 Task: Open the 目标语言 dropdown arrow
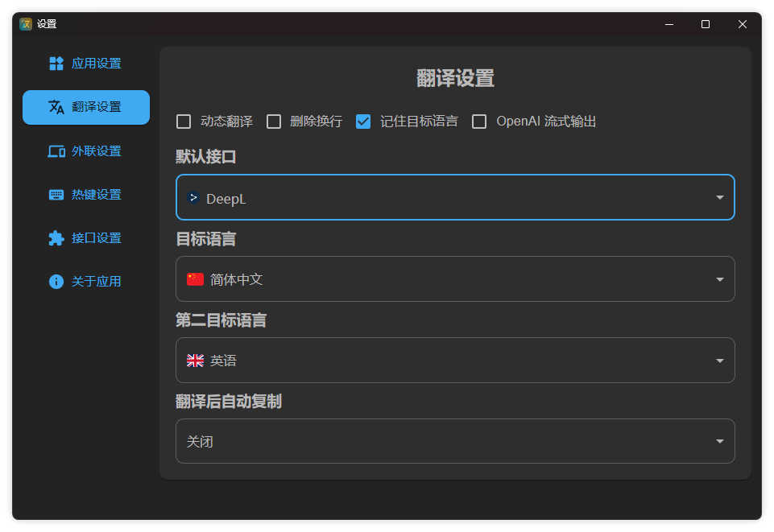[x=719, y=279]
